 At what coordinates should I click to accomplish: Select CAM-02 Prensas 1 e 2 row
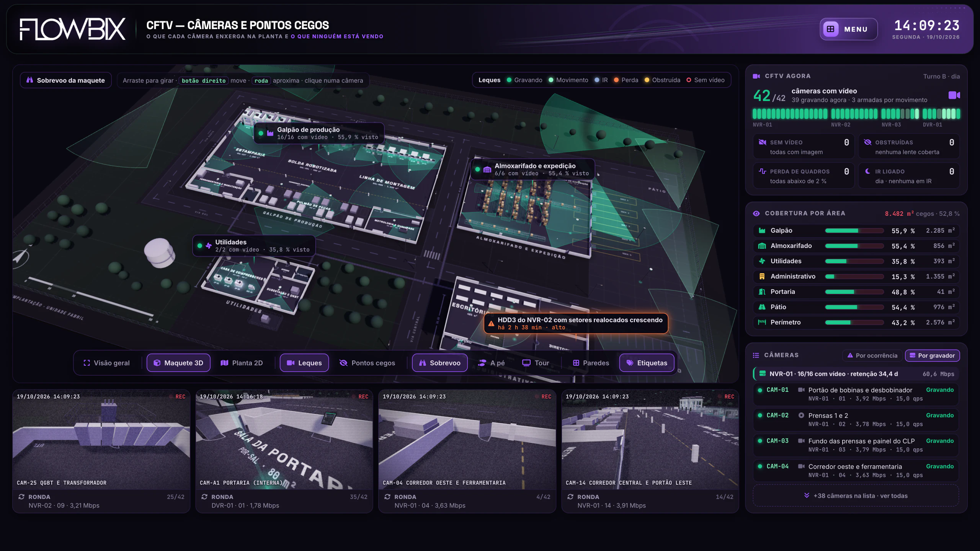pyautogui.click(x=856, y=419)
